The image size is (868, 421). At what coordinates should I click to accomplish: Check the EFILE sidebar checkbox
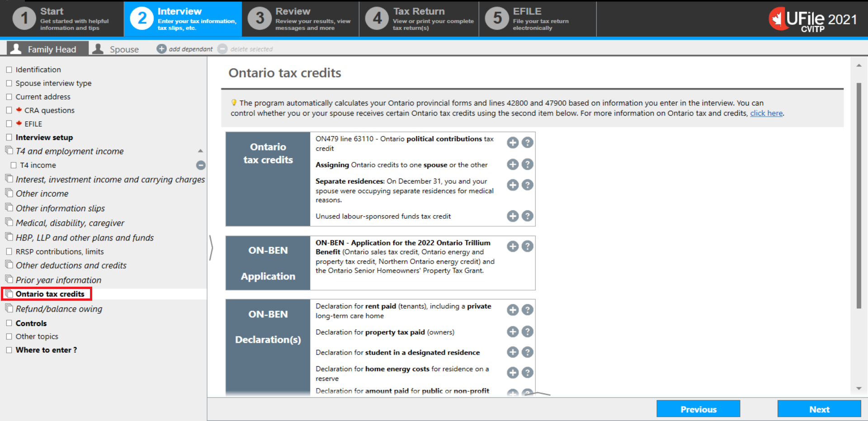click(9, 124)
